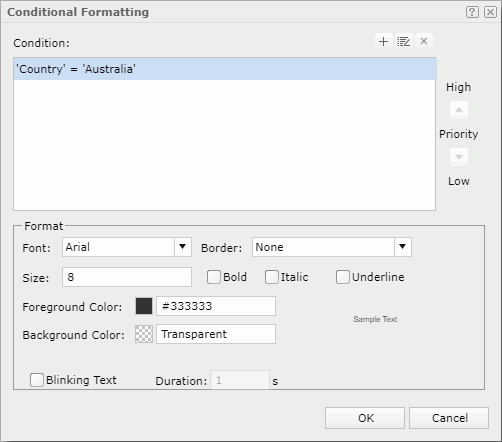The width and height of the screenshot is (502, 442).
Task: Expand the Border dropdown arrow
Action: (x=403, y=247)
